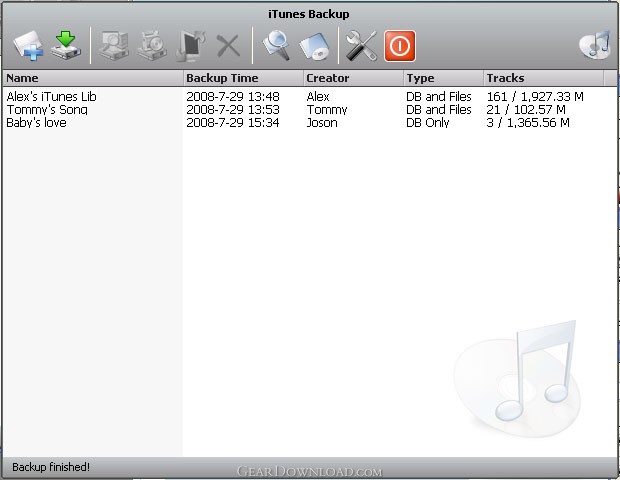The image size is (620, 480).
Task: Click the grayed-out monitor restore icon
Action: pos(191,46)
